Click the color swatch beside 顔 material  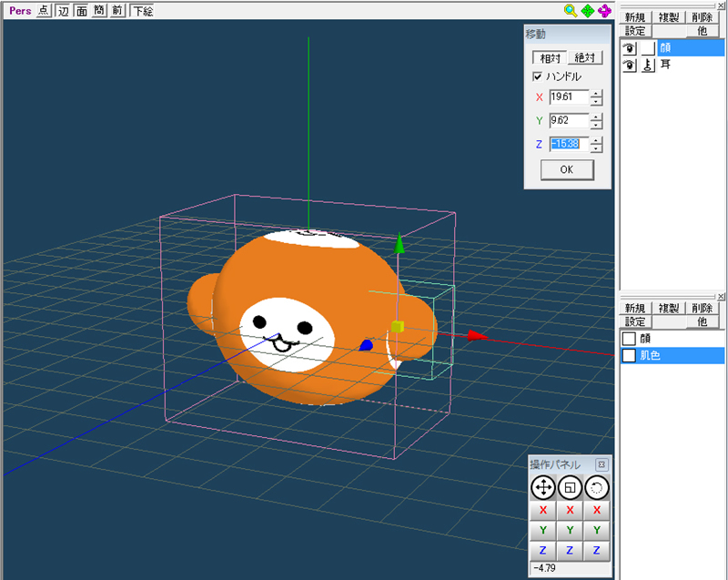pos(629,339)
